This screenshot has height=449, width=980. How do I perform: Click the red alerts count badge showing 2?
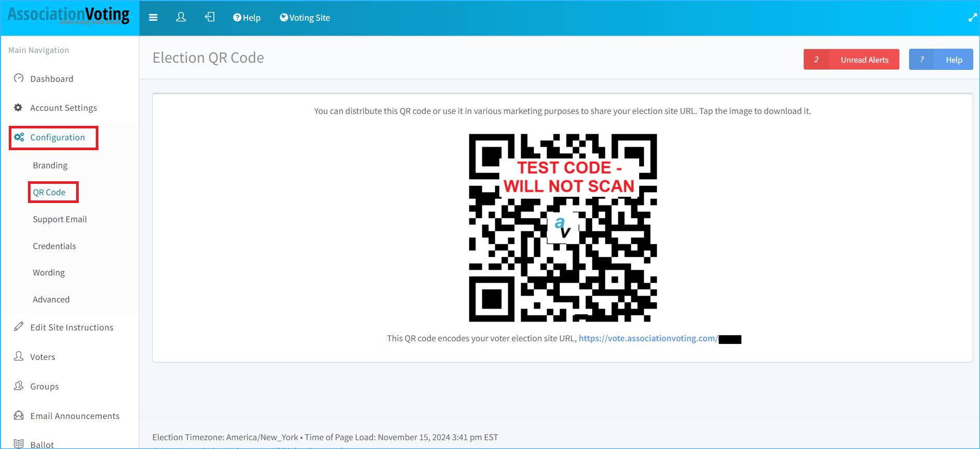click(816, 60)
